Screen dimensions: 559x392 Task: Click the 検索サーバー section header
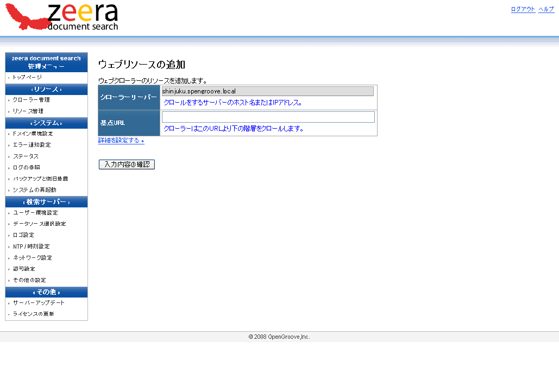(46, 202)
